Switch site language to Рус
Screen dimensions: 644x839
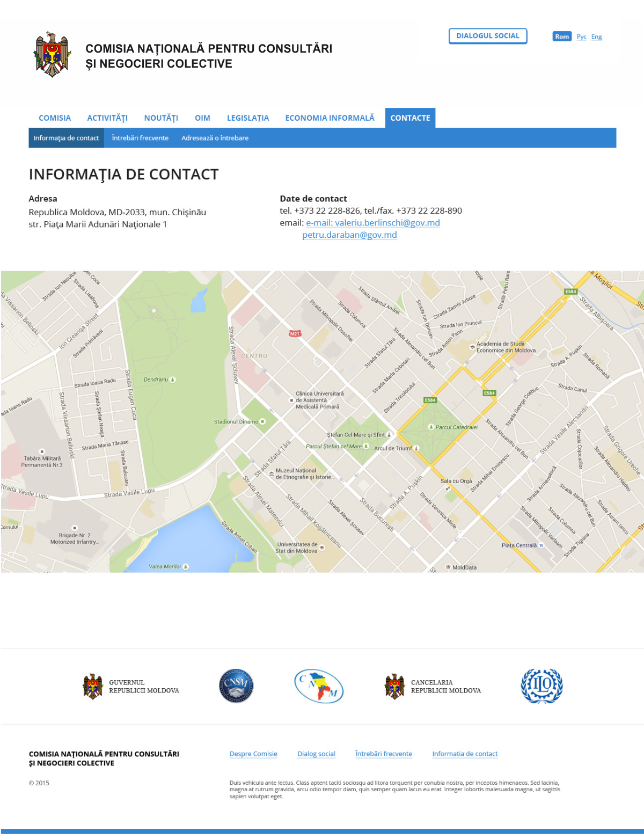coord(582,37)
